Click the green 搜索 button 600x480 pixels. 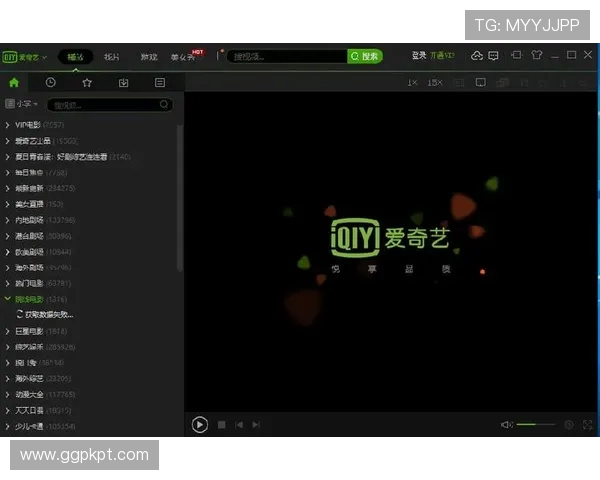[365, 57]
